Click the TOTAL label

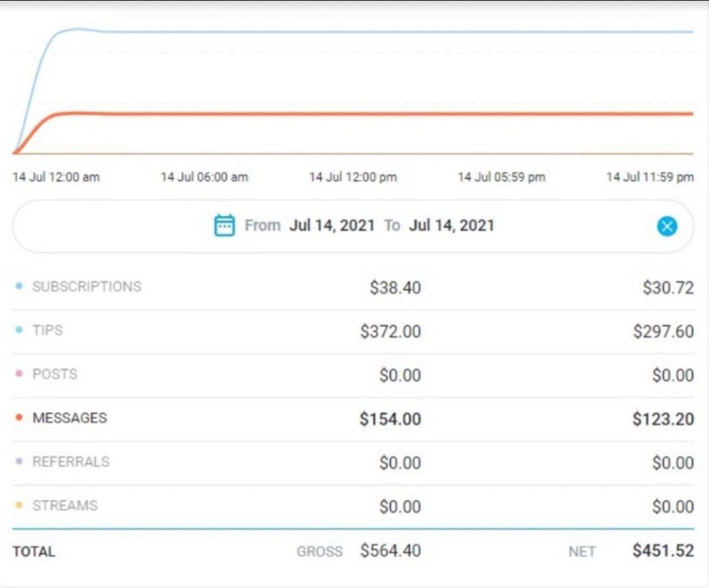point(34,552)
